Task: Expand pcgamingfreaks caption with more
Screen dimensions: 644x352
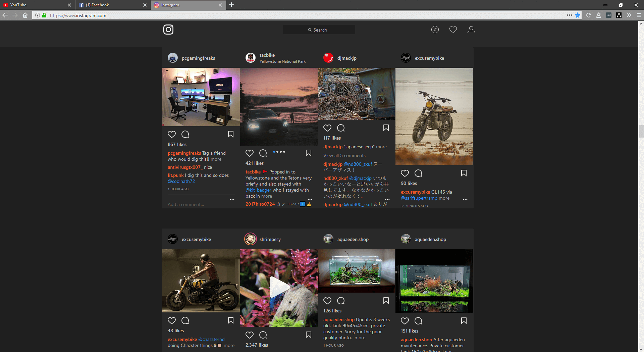Action: (x=216, y=159)
